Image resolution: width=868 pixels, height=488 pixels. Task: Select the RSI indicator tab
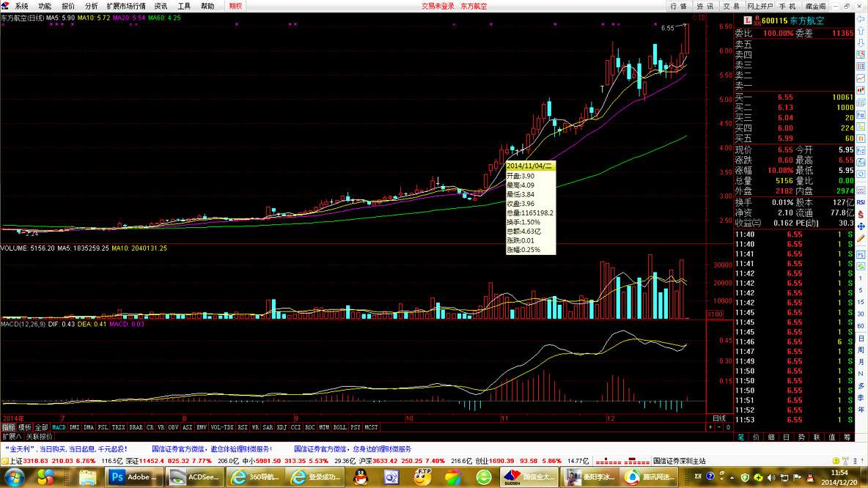[243, 427]
